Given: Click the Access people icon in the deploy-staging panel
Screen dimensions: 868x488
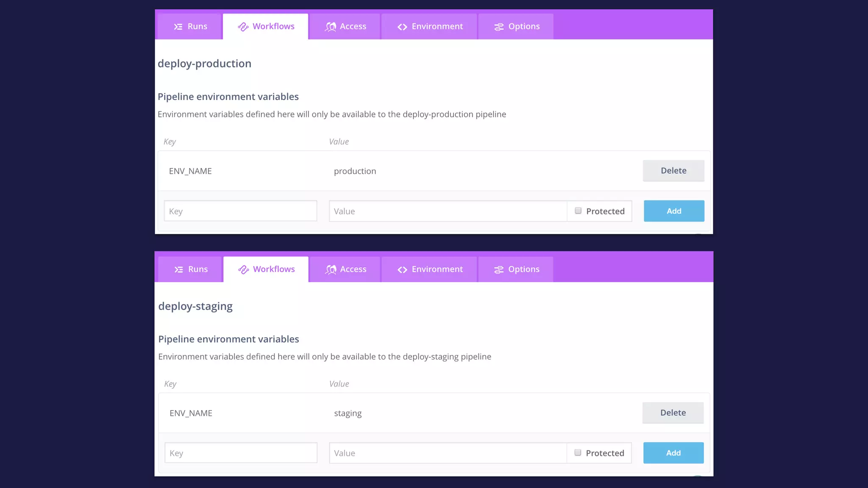Looking at the screenshot, I should click(x=331, y=269).
